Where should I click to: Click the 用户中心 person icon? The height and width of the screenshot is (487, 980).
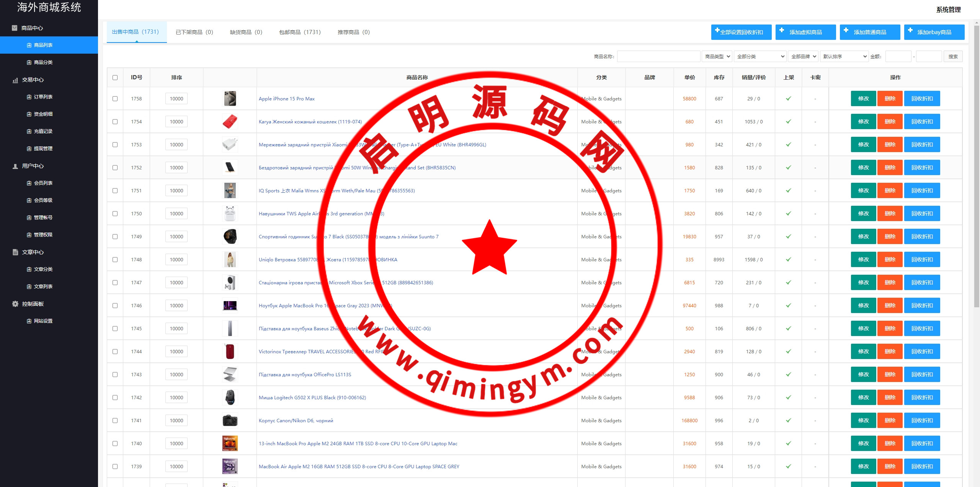coord(15,166)
